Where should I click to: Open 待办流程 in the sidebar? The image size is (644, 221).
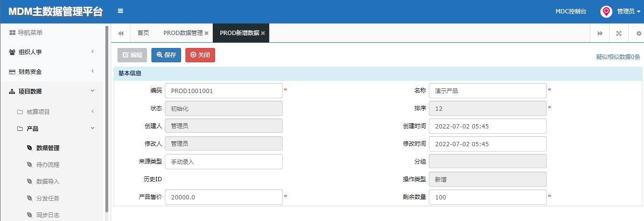48,164
